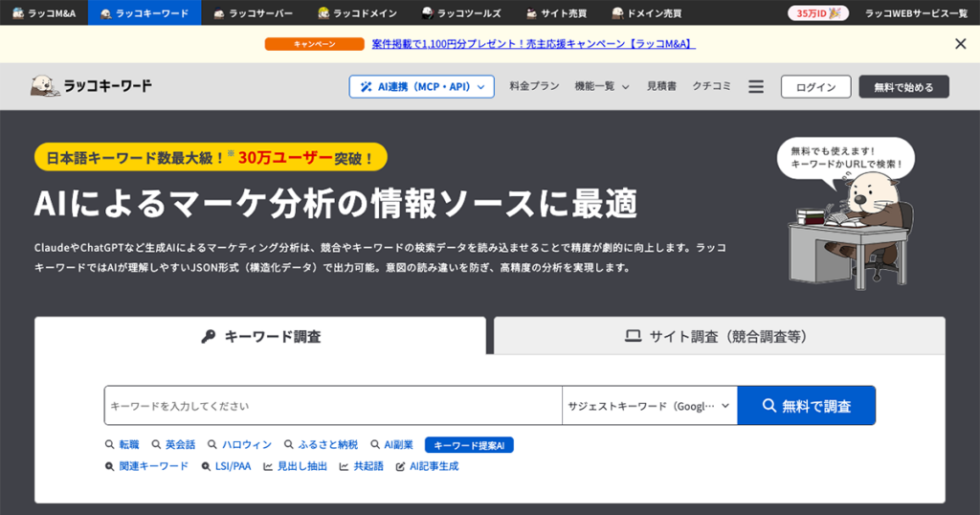Close the campaign banner with X
980x515 pixels.
pyautogui.click(x=961, y=44)
